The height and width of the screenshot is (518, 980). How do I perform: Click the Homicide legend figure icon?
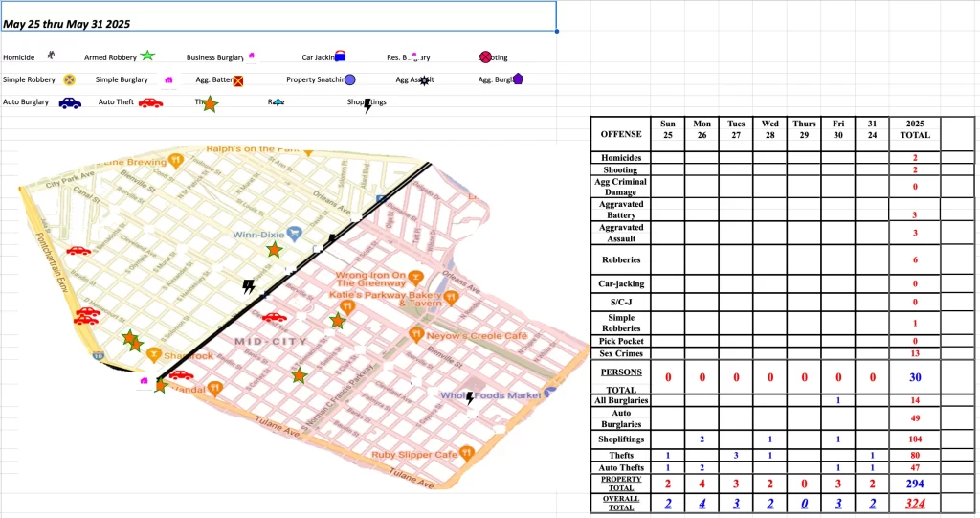pos(52,55)
